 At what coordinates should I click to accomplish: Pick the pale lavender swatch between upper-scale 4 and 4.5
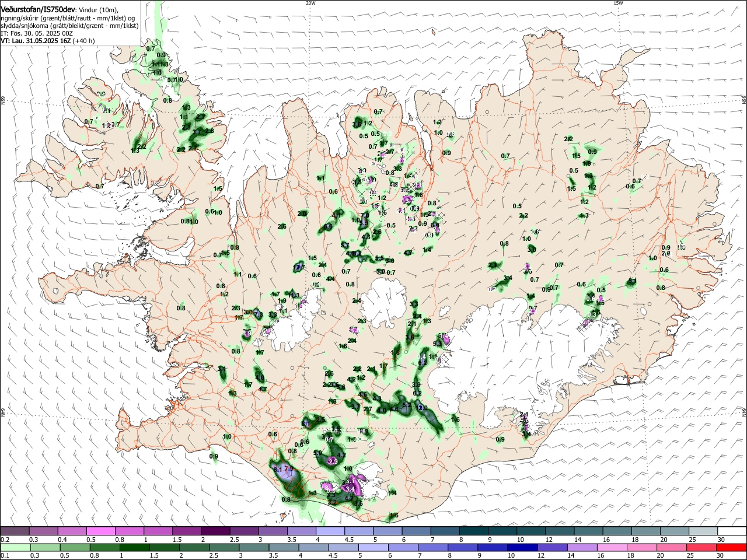(x=329, y=531)
